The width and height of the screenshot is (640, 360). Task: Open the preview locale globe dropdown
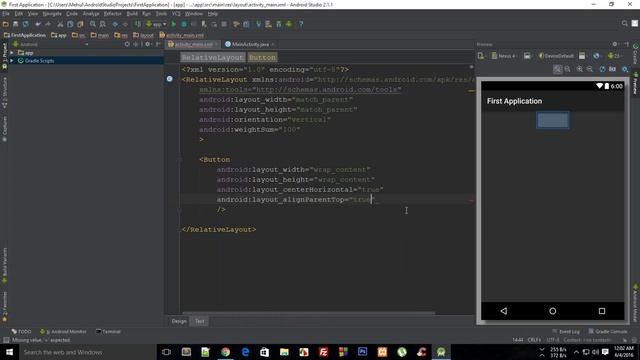pyautogui.click(x=597, y=56)
